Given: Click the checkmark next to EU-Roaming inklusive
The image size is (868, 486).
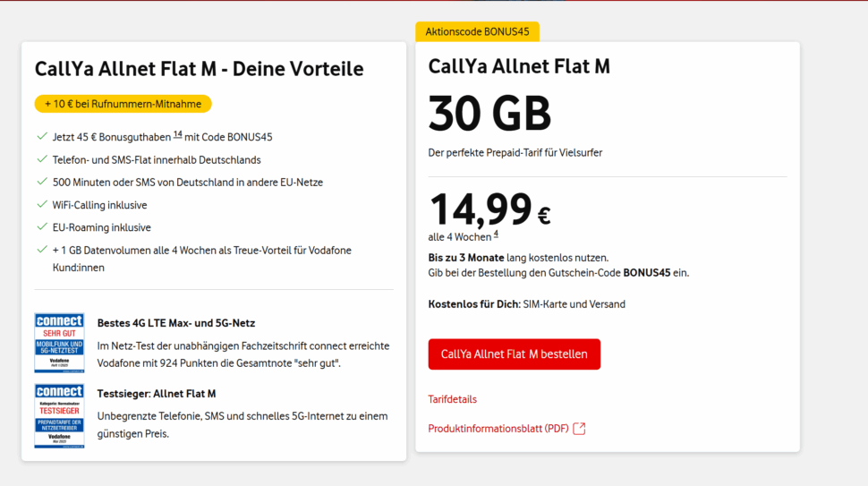Looking at the screenshot, I should point(42,227).
